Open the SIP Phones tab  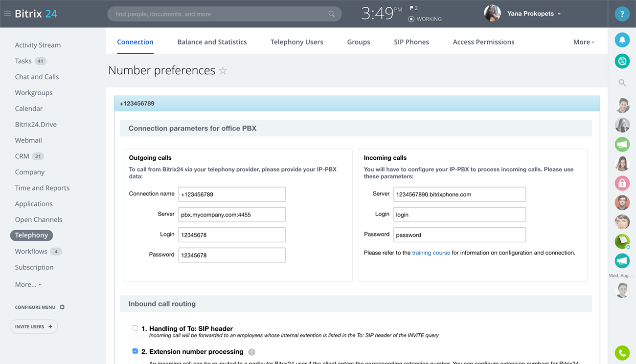click(x=411, y=42)
